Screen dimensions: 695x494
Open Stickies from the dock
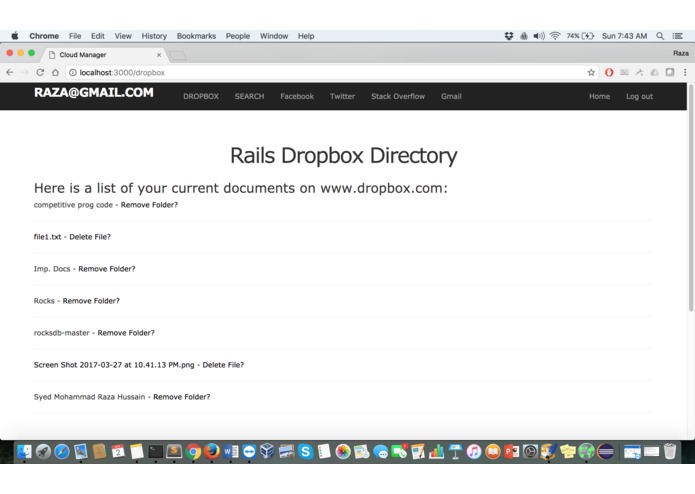tap(568, 451)
